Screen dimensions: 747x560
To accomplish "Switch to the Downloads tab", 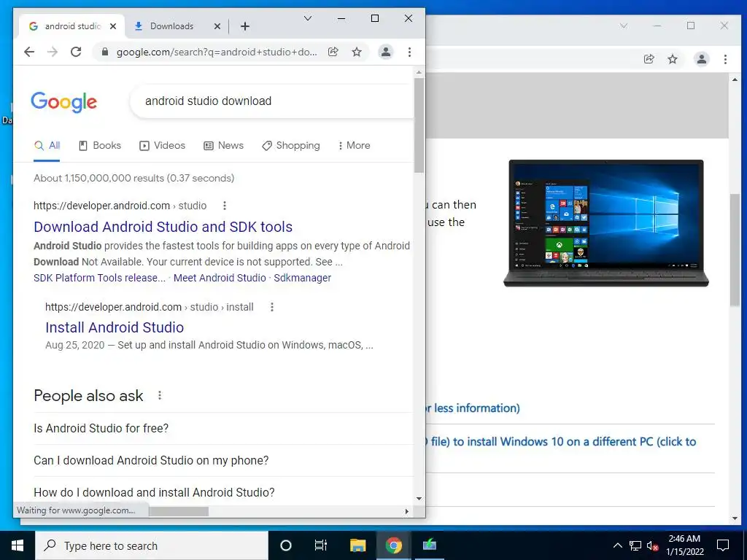I will [x=177, y=26].
